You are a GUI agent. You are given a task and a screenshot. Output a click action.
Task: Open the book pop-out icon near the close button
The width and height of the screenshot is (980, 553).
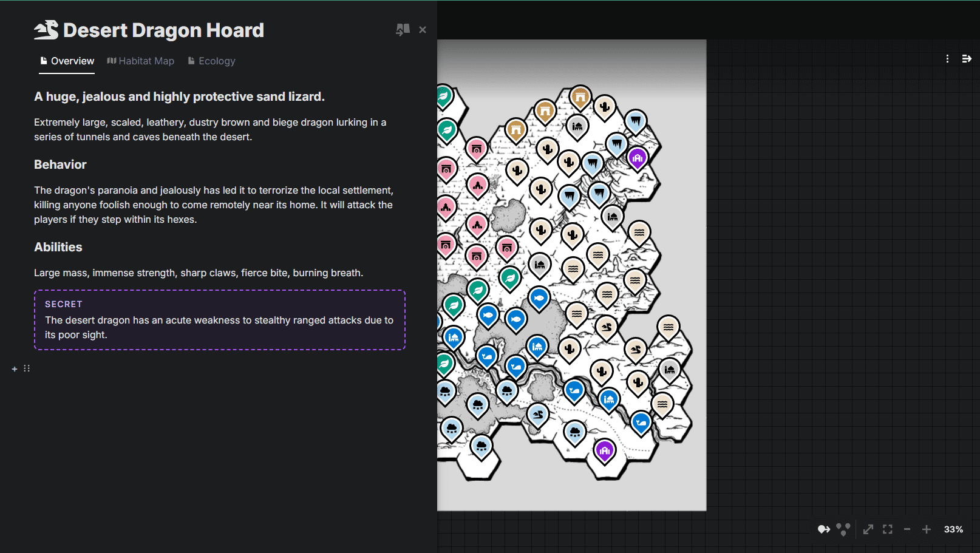click(x=403, y=29)
